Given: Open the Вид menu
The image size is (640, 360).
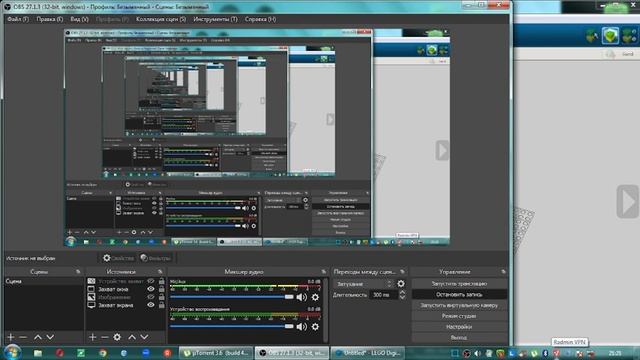Looking at the screenshot, I should [x=79, y=19].
